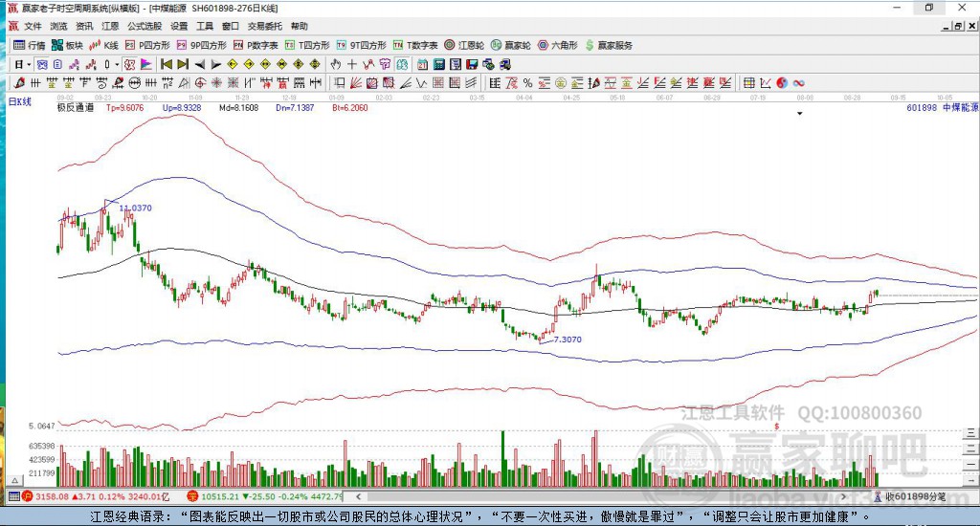The image size is (980, 526).
Task: Click the red yin-yang icon
Action: click(x=782, y=83)
